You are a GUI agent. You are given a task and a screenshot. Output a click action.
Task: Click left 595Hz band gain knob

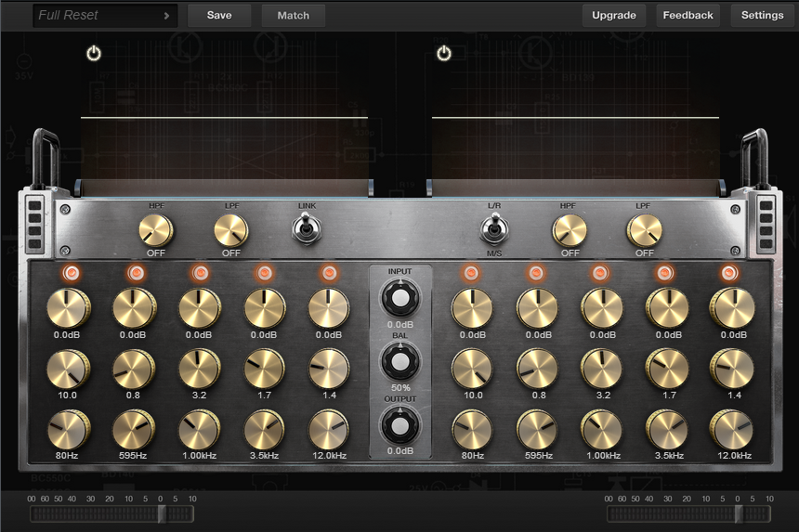click(x=134, y=308)
